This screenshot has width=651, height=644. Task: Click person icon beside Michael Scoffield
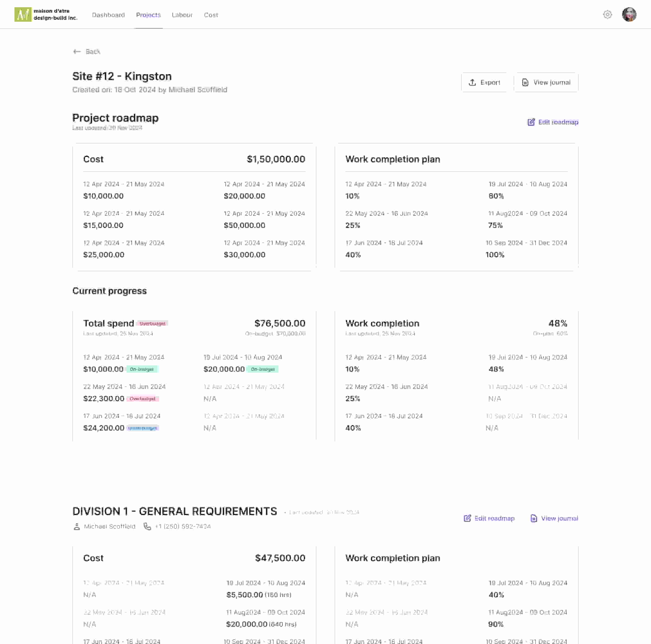click(x=77, y=526)
